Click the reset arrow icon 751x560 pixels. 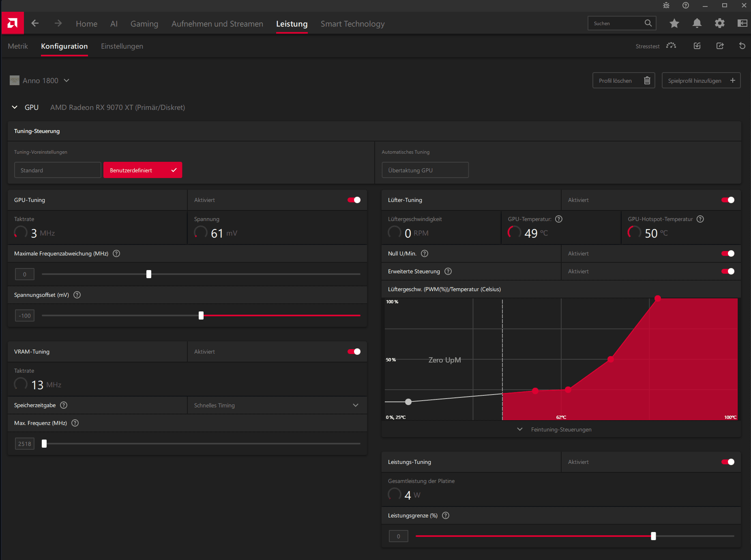click(x=742, y=46)
